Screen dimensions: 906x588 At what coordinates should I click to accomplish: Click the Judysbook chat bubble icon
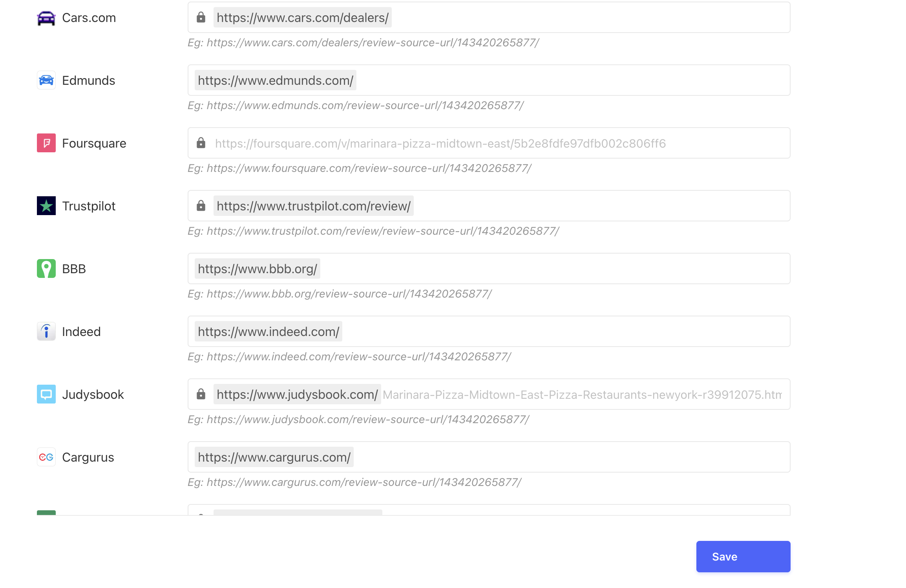(x=46, y=394)
